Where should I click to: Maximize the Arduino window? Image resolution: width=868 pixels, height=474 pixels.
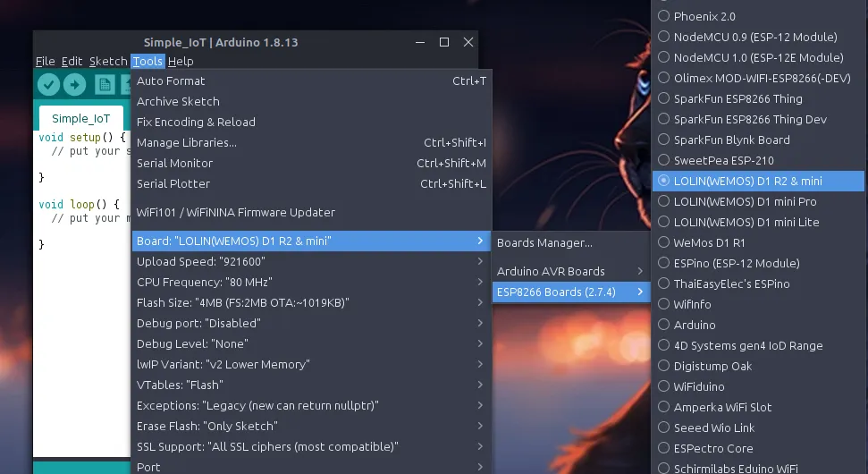[x=444, y=42]
